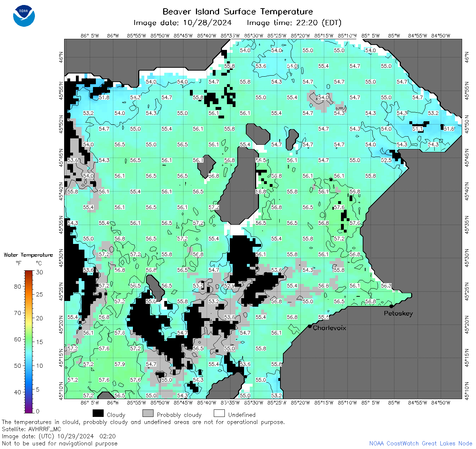Click the 'Undefined' legend label
476x449 pixels.
[242, 415]
